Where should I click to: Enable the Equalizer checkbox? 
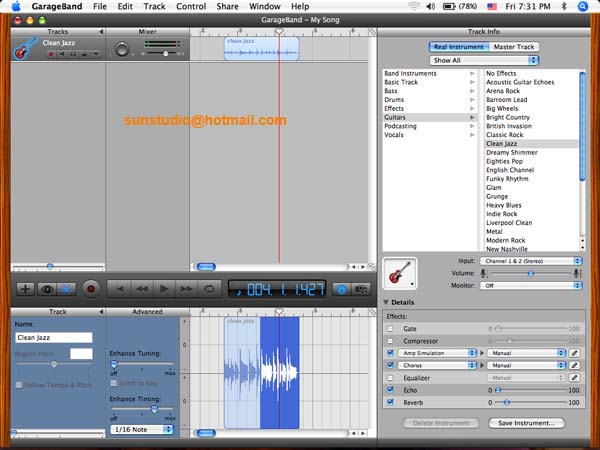390,378
